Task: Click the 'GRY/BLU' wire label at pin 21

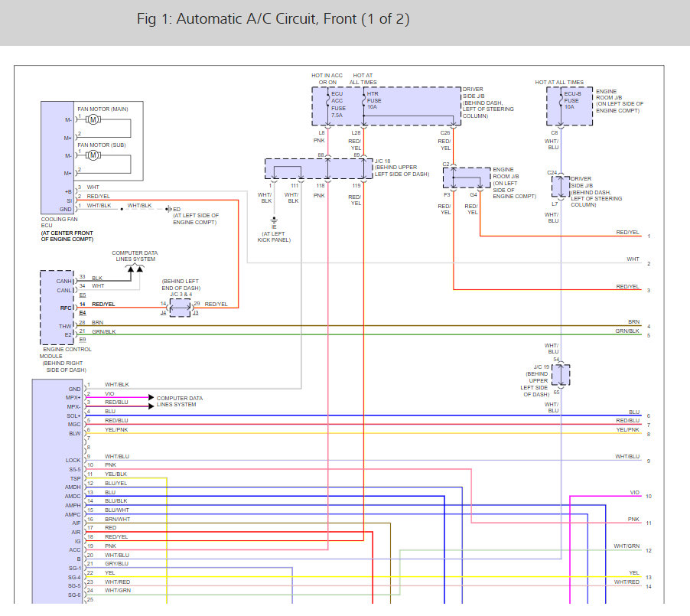Action: click(116, 563)
